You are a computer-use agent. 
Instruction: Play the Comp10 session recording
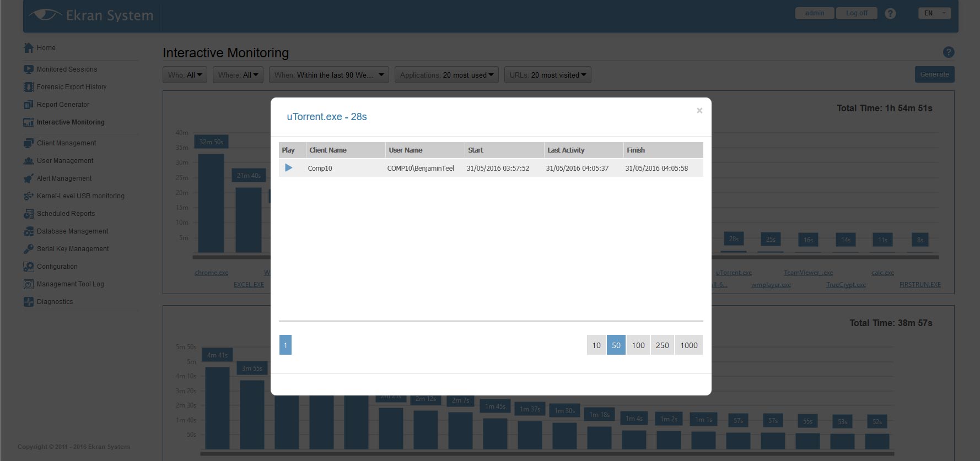[288, 168]
